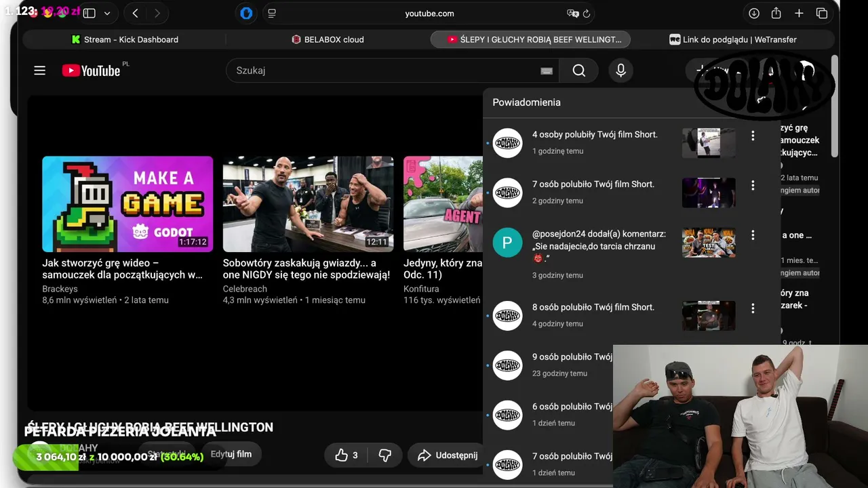Click the channel avatar beside 4 osoby notification
868x488 pixels.
pyautogui.click(x=507, y=143)
